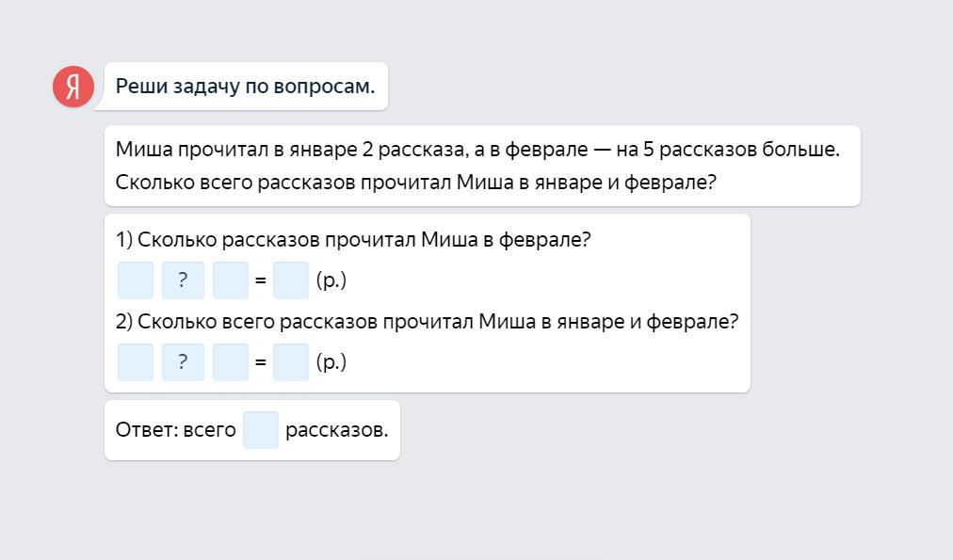Click the problem text about Миша's stories
This screenshot has width=953, height=560.
(x=477, y=166)
